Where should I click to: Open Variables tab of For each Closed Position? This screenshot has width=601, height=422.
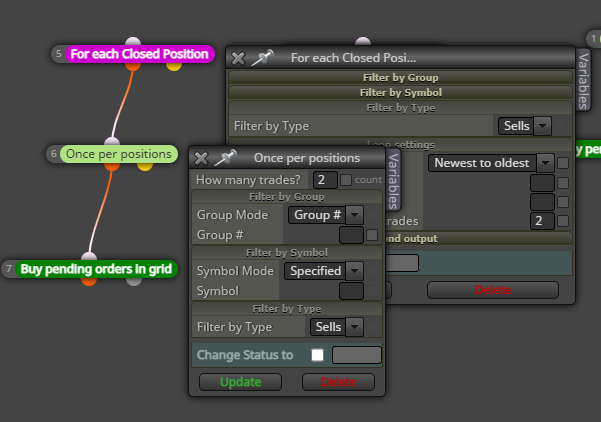[x=583, y=80]
